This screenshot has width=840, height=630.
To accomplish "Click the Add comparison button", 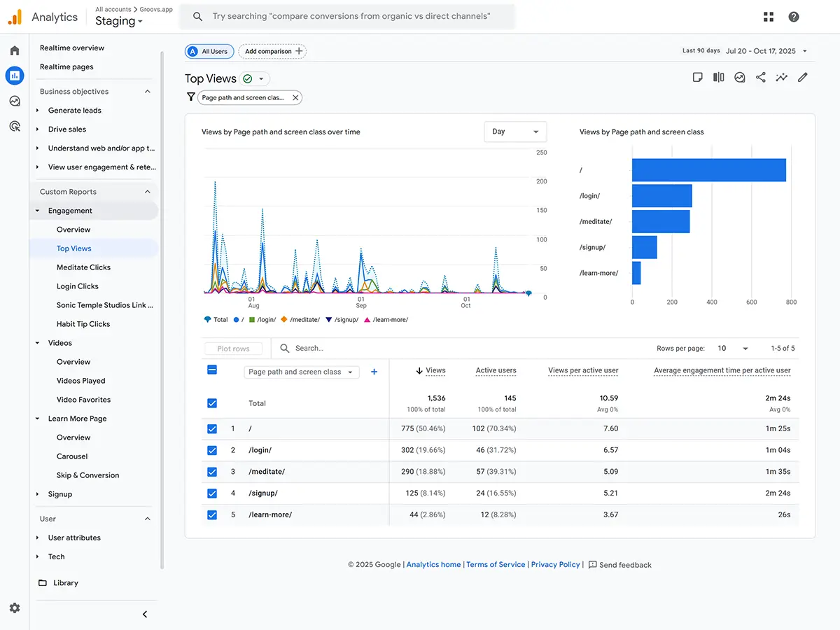I will point(273,51).
